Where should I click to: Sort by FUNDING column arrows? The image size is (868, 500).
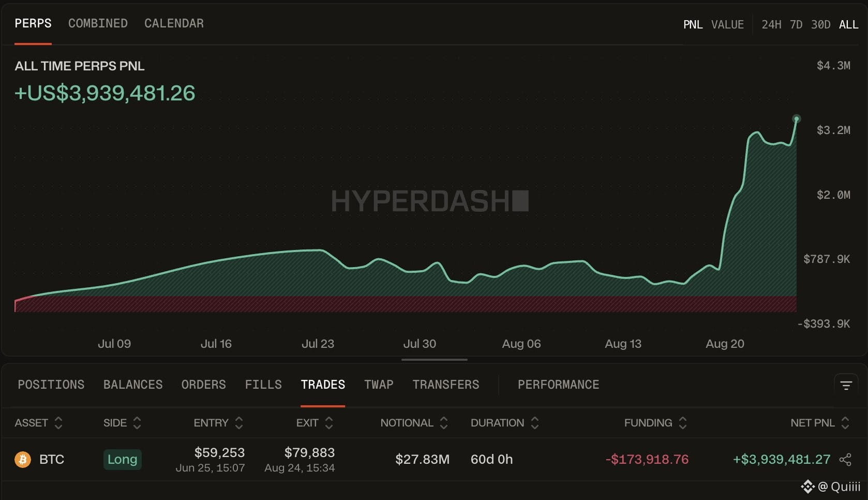pyautogui.click(x=683, y=423)
